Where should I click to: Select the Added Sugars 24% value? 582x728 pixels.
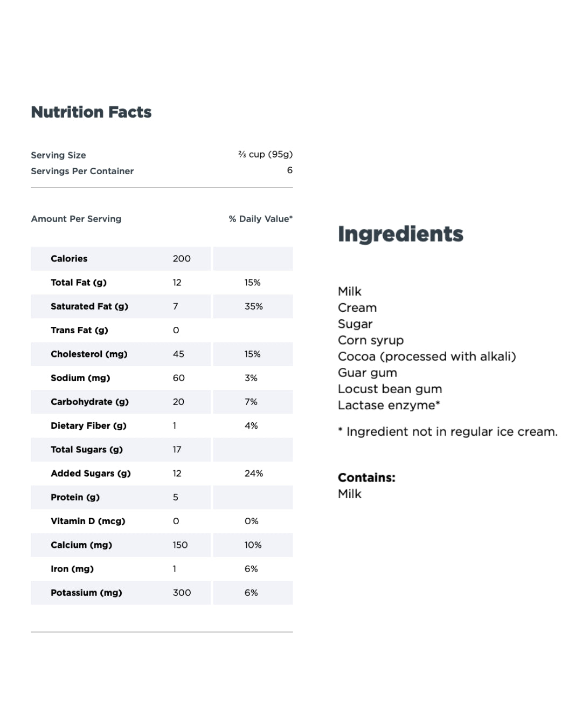click(x=254, y=473)
